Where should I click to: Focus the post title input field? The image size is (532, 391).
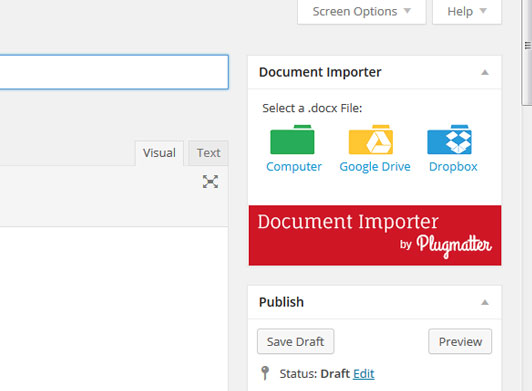point(114,72)
